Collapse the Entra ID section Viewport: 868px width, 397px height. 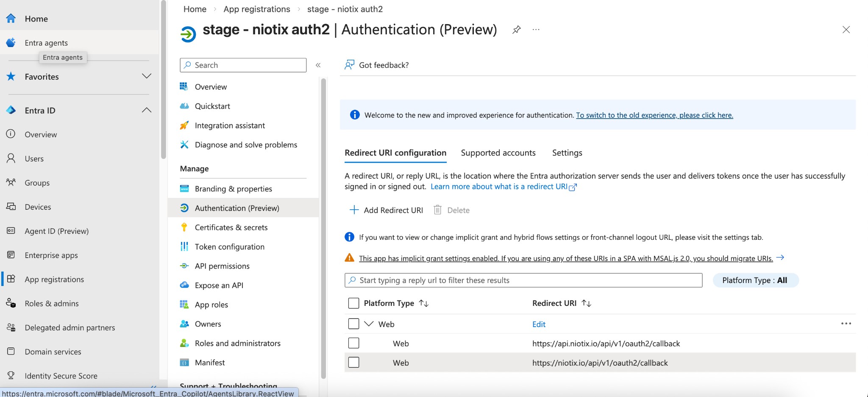click(x=146, y=110)
